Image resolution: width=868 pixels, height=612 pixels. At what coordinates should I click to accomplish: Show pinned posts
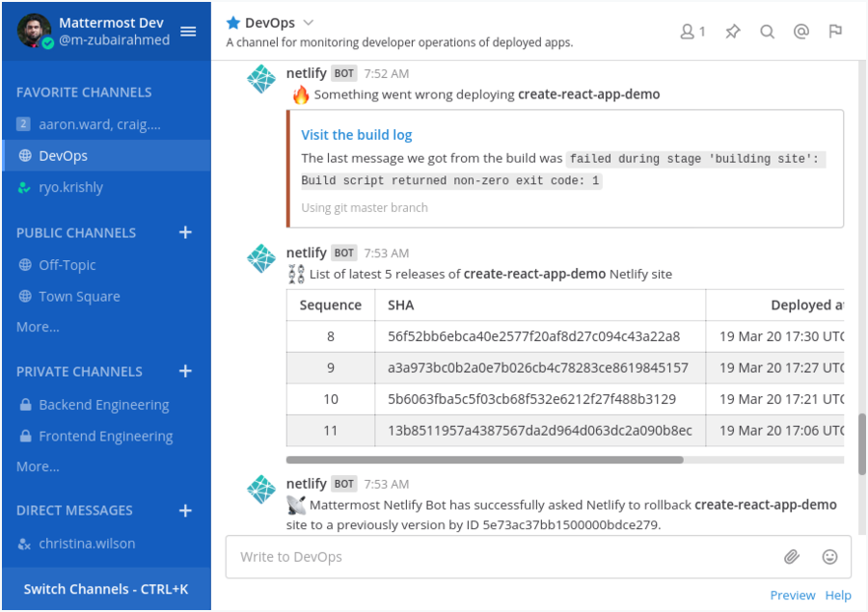[x=732, y=32]
